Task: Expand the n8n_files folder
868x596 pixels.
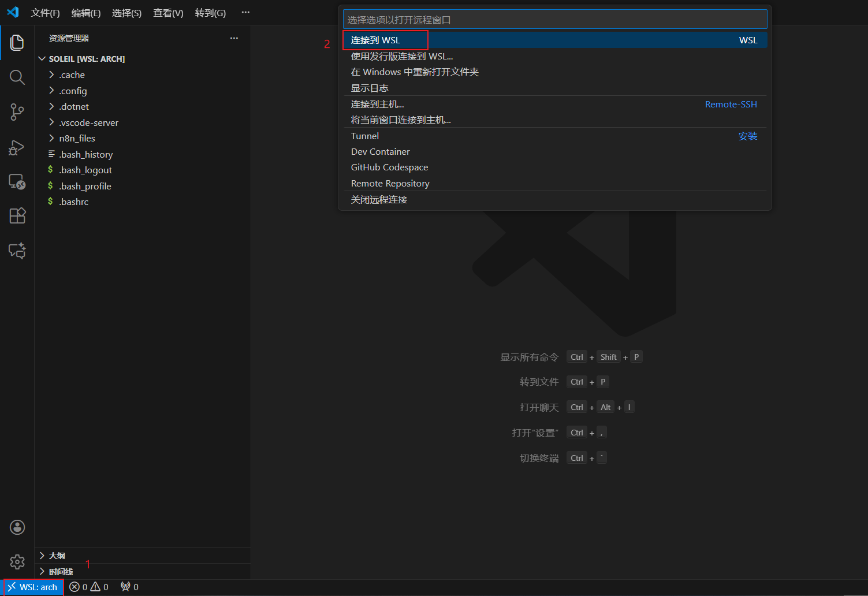Action: [x=77, y=139]
